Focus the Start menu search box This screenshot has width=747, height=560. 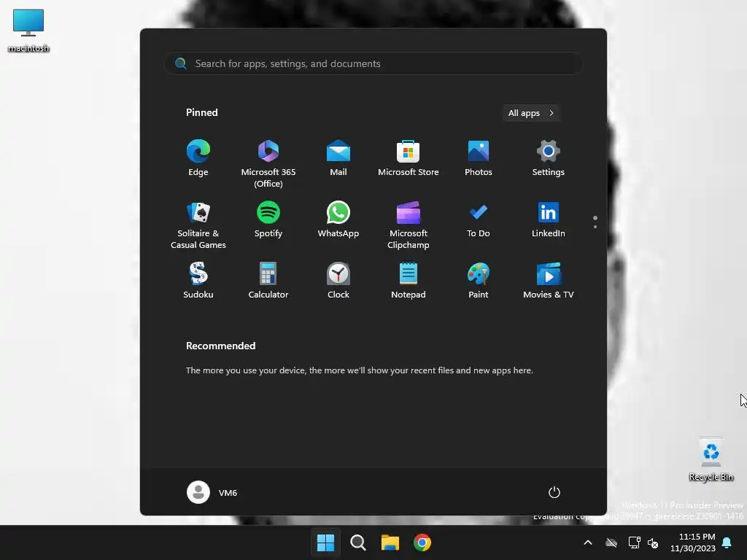[373, 63]
